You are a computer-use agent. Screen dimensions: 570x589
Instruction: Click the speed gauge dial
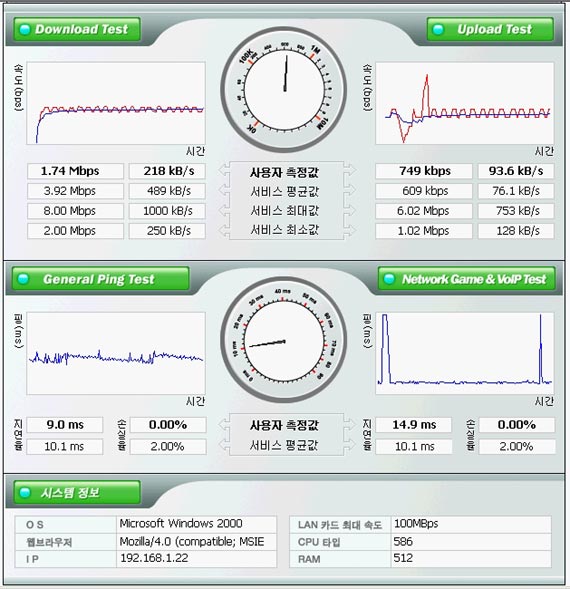coord(284,89)
